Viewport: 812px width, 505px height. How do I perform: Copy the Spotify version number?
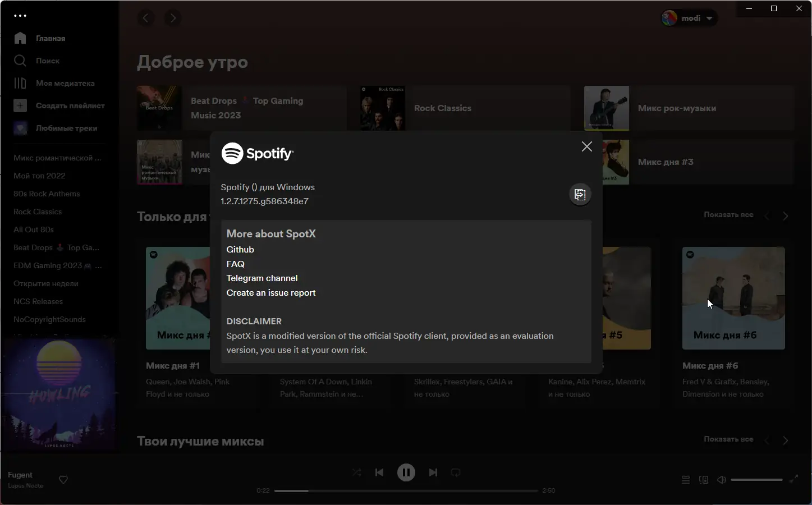point(580,195)
